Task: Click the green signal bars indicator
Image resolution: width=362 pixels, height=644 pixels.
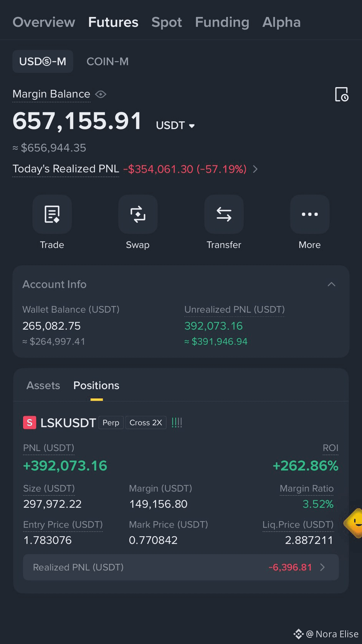Action: (x=177, y=423)
